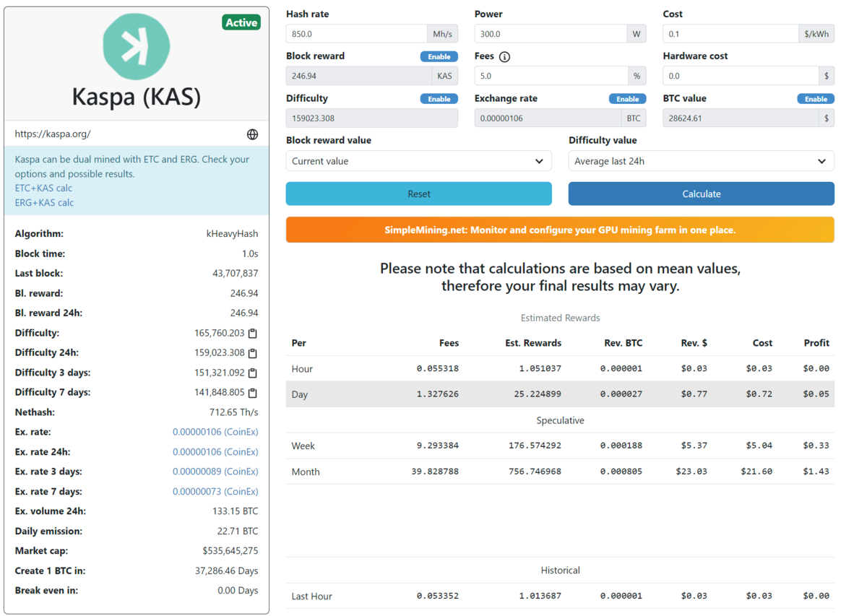Toggle the Block reward Enable switch
Image resolution: width=867 pixels, height=616 pixels.
coord(439,56)
